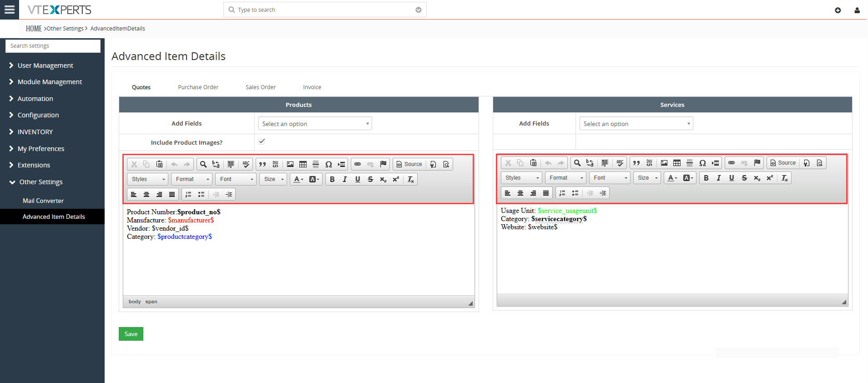This screenshot has width=868, height=383.
Task: Switch to the Invoice tab
Action: click(x=312, y=87)
